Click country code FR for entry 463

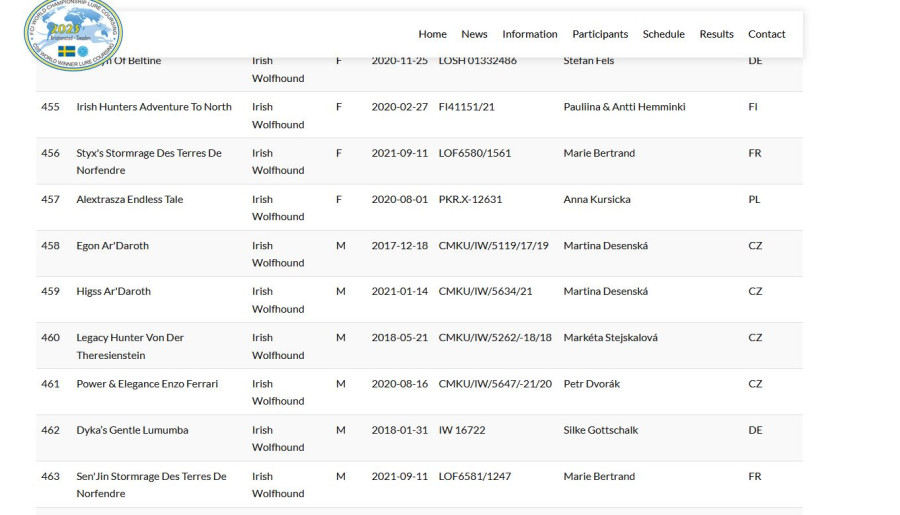(755, 476)
